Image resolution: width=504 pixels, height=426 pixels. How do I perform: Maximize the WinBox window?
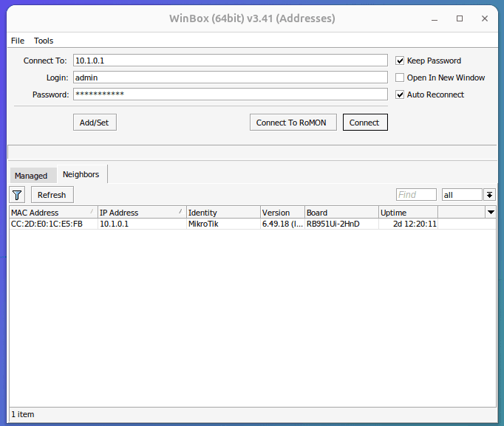pos(460,18)
